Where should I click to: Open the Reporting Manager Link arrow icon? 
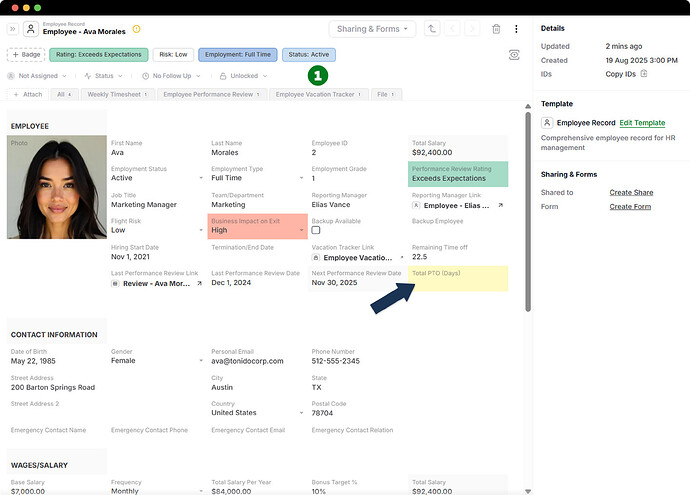pos(501,204)
